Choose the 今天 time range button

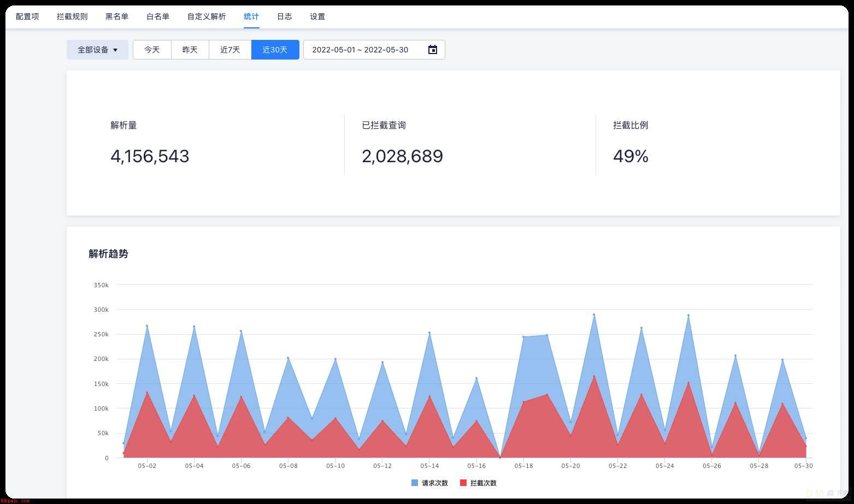coord(152,50)
